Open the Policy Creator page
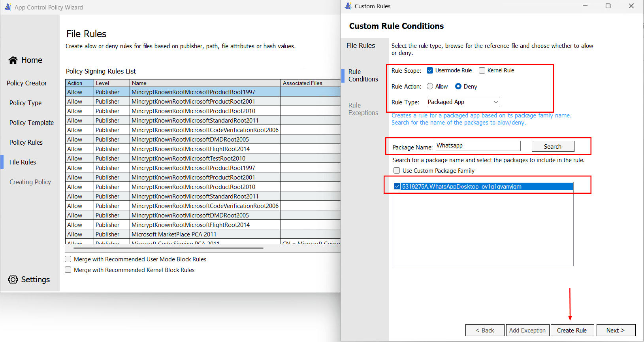Image resolution: width=644 pixels, height=342 pixels. [27, 83]
